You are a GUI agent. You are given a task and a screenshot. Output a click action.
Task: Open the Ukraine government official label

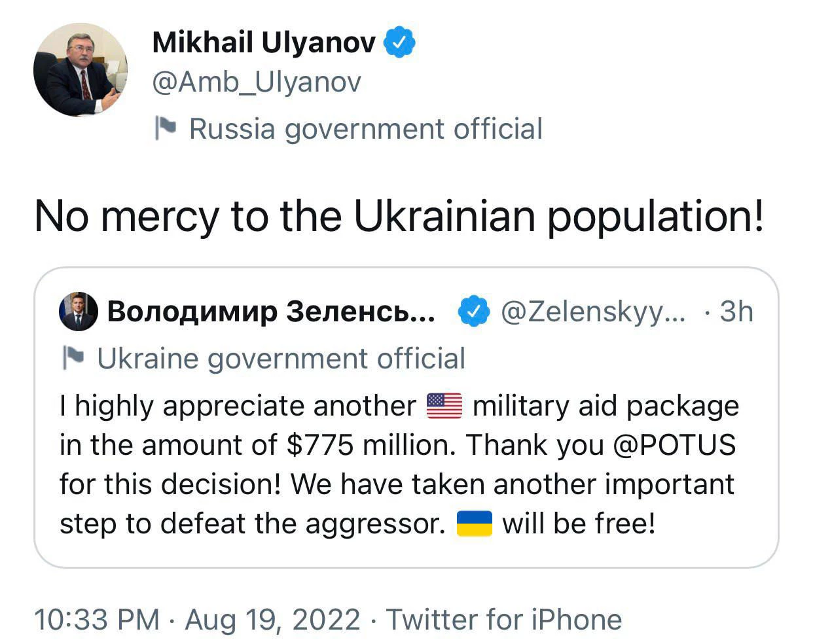pyautogui.click(x=281, y=359)
